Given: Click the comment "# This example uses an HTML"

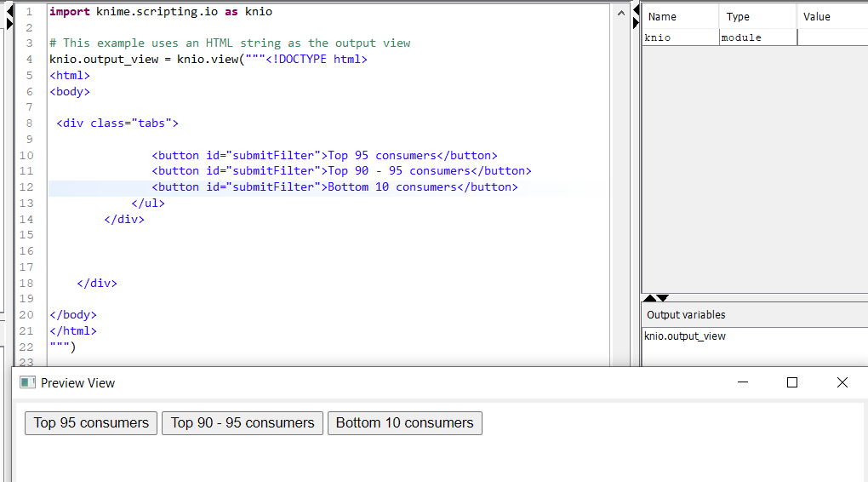Looking at the screenshot, I should [x=230, y=43].
